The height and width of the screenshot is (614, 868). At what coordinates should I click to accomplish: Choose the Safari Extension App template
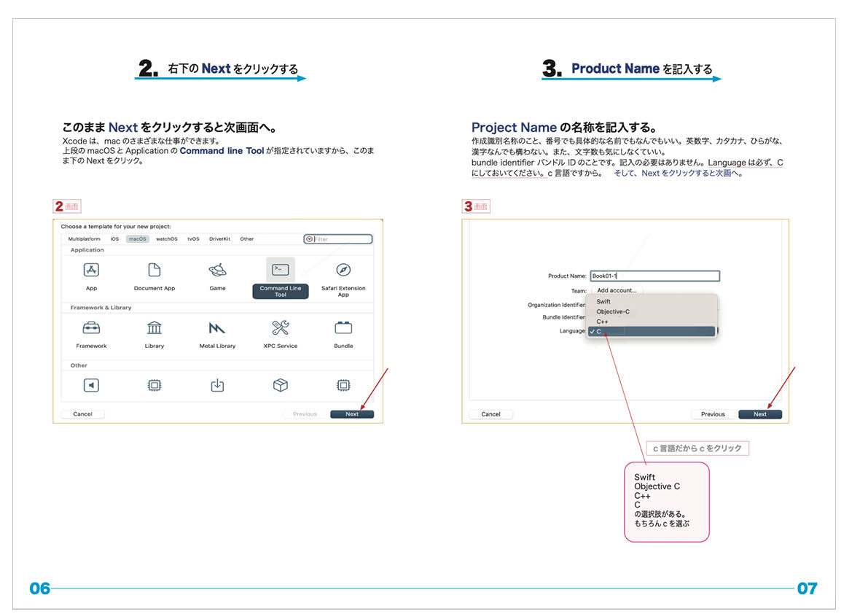[x=343, y=271]
